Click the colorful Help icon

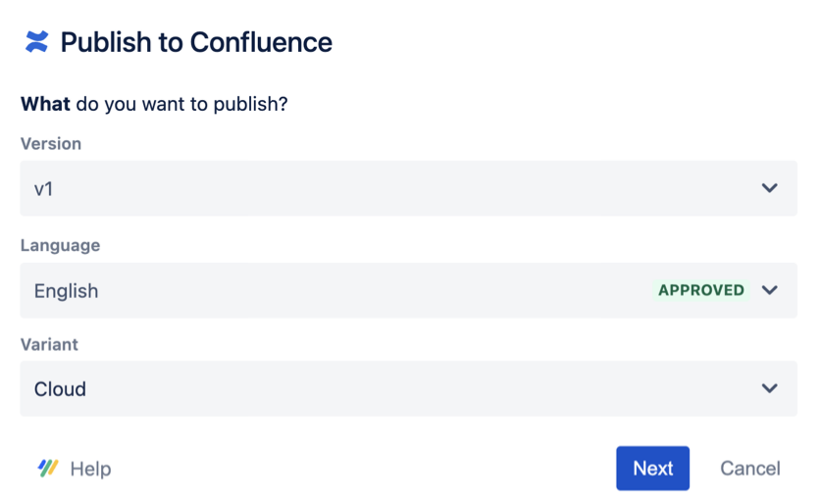tap(48, 468)
